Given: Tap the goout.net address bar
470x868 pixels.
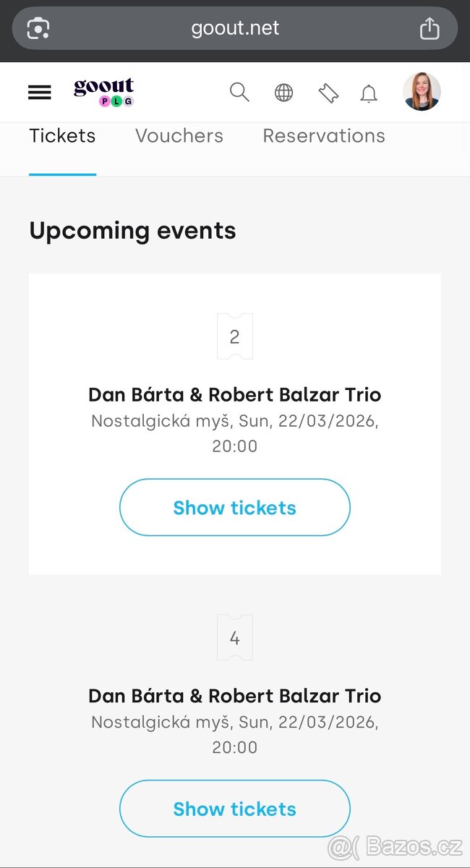Looking at the screenshot, I should (x=235, y=27).
